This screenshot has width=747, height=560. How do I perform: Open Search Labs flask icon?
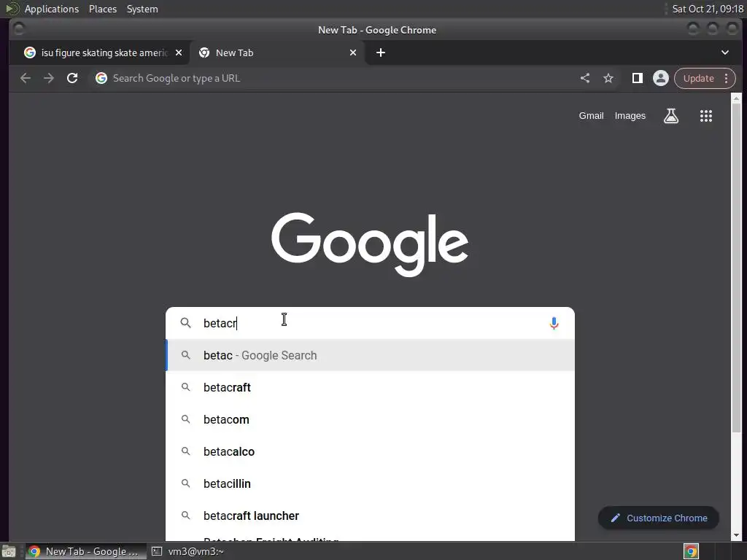(671, 116)
